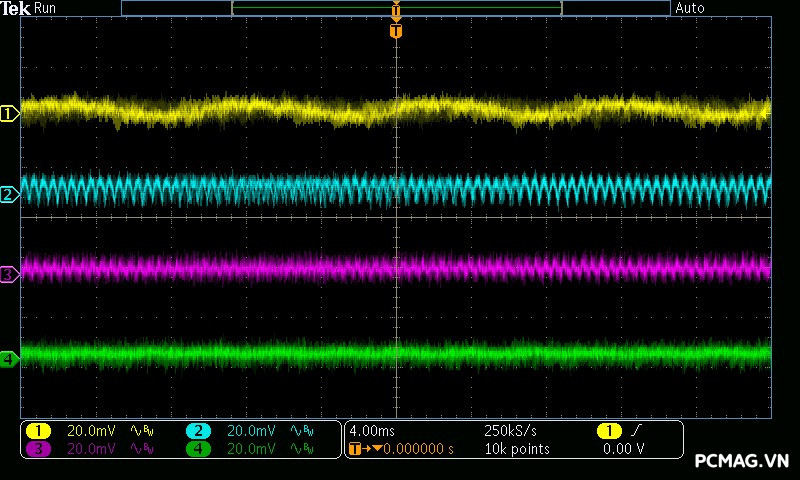Click the orange trigger position T marker
The height and width of the screenshot is (480, 800).
tap(396, 31)
